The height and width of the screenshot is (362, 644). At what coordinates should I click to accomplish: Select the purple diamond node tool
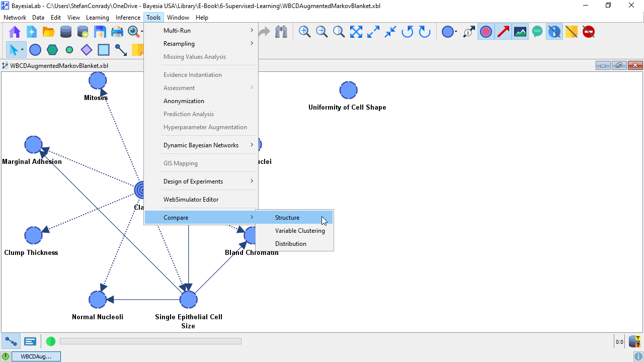pos(87,50)
